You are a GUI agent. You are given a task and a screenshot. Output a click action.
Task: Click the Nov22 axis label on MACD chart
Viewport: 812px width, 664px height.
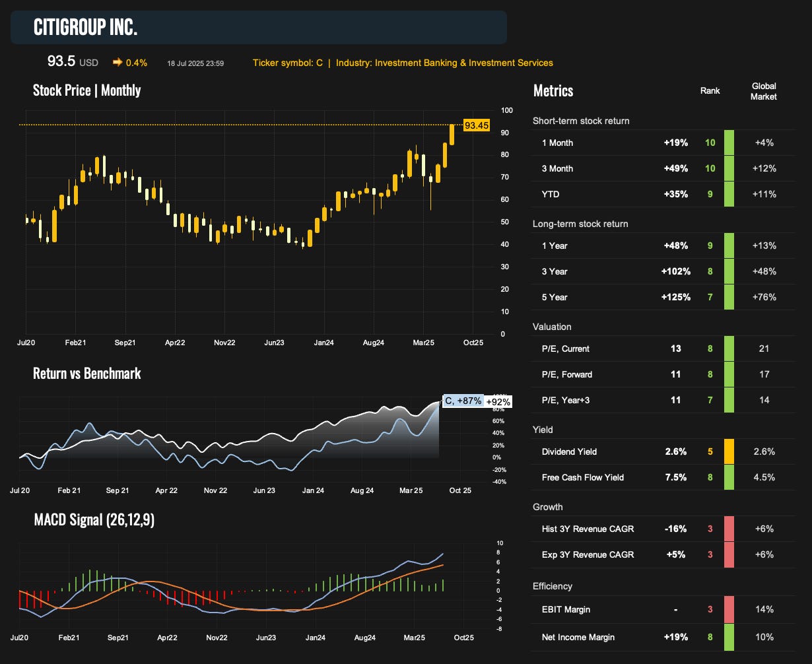click(x=217, y=638)
